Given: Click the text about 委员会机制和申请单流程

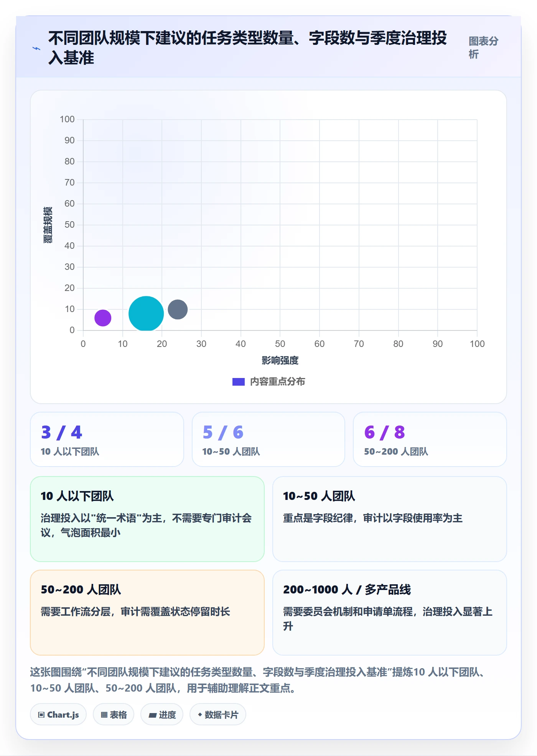Looking at the screenshot, I should (x=388, y=619).
